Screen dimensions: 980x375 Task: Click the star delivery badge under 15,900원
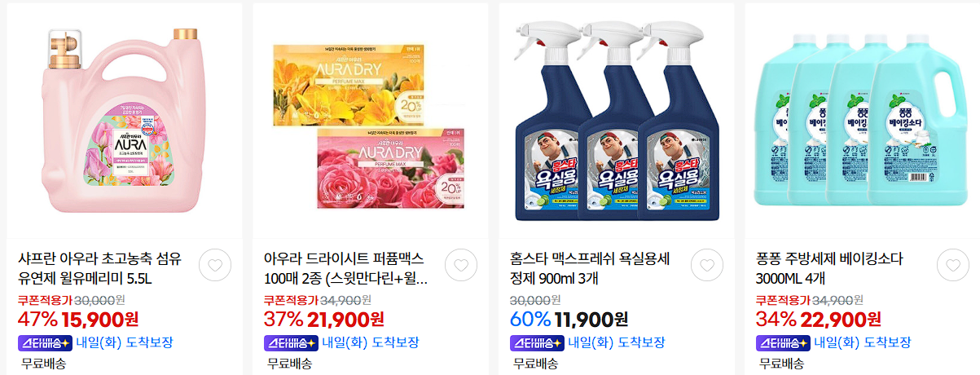[46, 342]
